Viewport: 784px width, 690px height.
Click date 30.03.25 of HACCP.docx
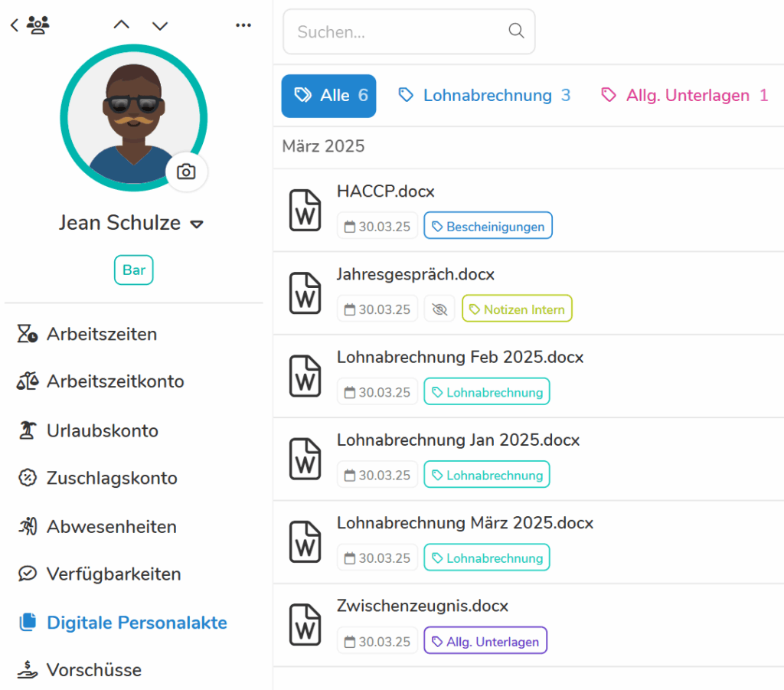377,226
